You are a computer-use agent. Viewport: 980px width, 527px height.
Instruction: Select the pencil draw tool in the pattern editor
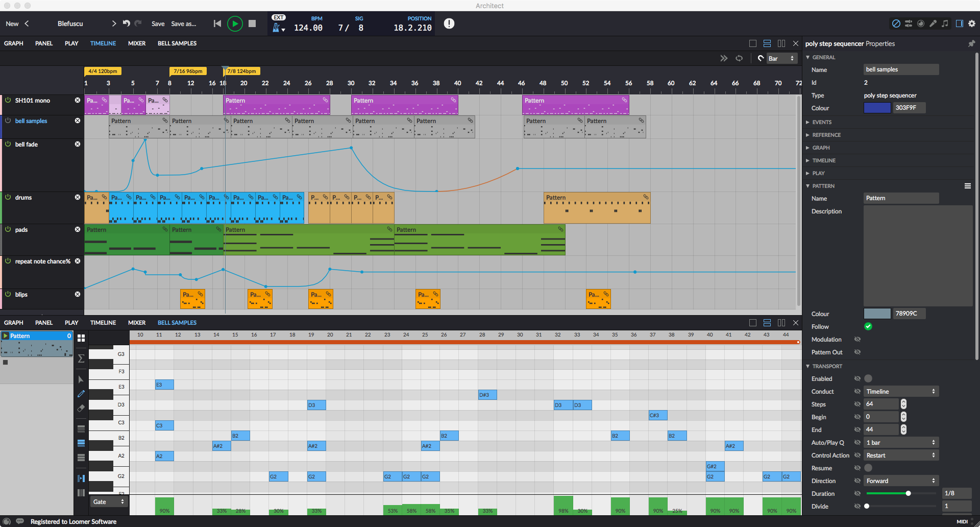coord(81,394)
